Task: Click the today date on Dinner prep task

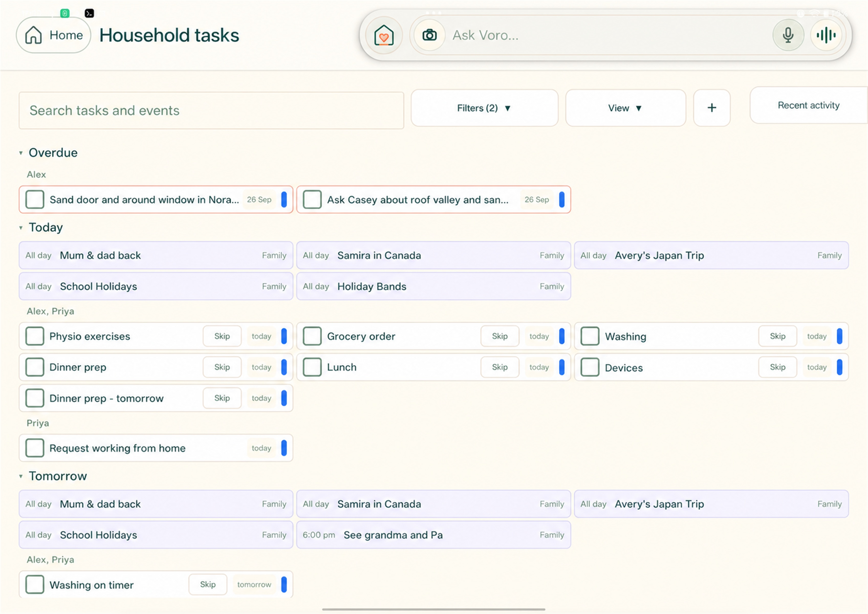Action: point(261,367)
